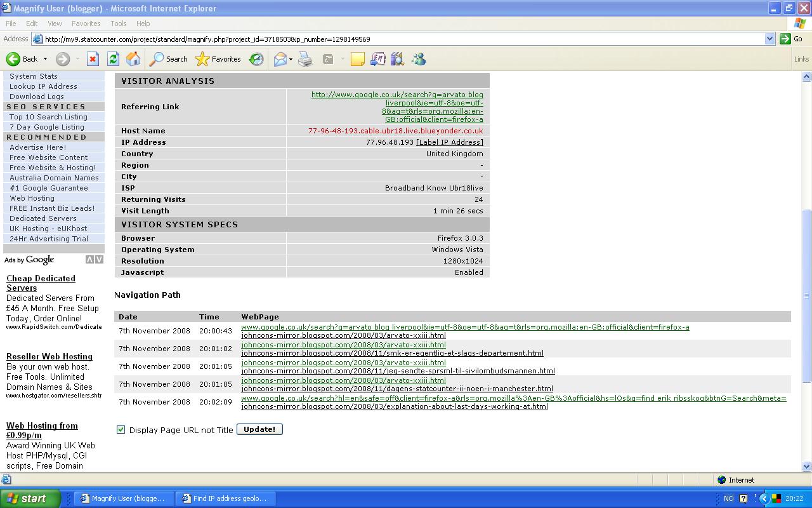The image size is (812, 508).
Task: Open the System Stats sidebar link
Action: (34, 76)
